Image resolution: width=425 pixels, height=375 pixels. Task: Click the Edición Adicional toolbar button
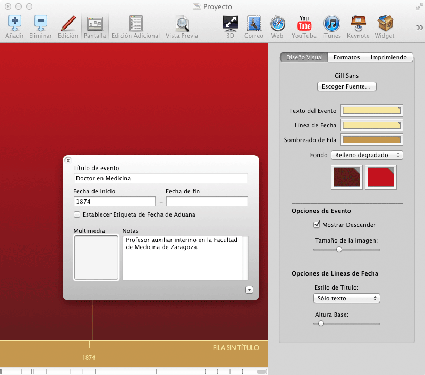(135, 27)
